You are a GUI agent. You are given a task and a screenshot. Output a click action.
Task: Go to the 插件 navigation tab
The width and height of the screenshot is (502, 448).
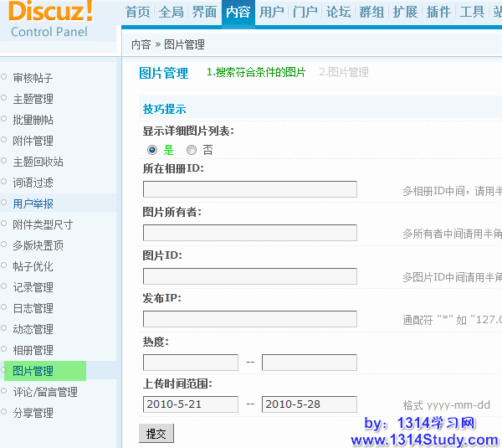click(438, 13)
